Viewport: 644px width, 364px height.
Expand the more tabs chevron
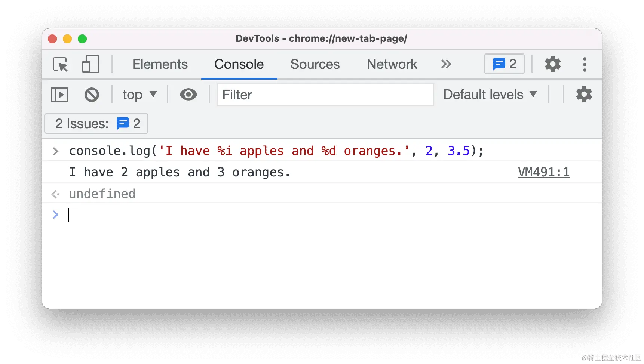click(446, 64)
